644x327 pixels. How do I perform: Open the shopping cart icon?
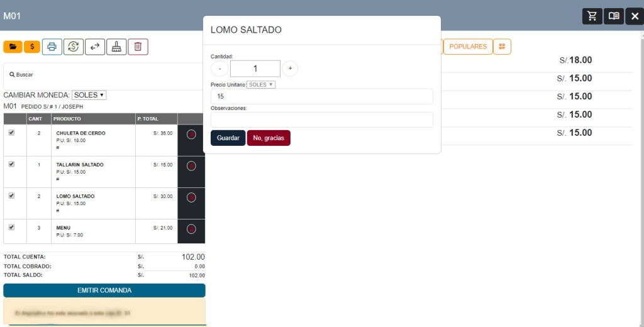[592, 16]
